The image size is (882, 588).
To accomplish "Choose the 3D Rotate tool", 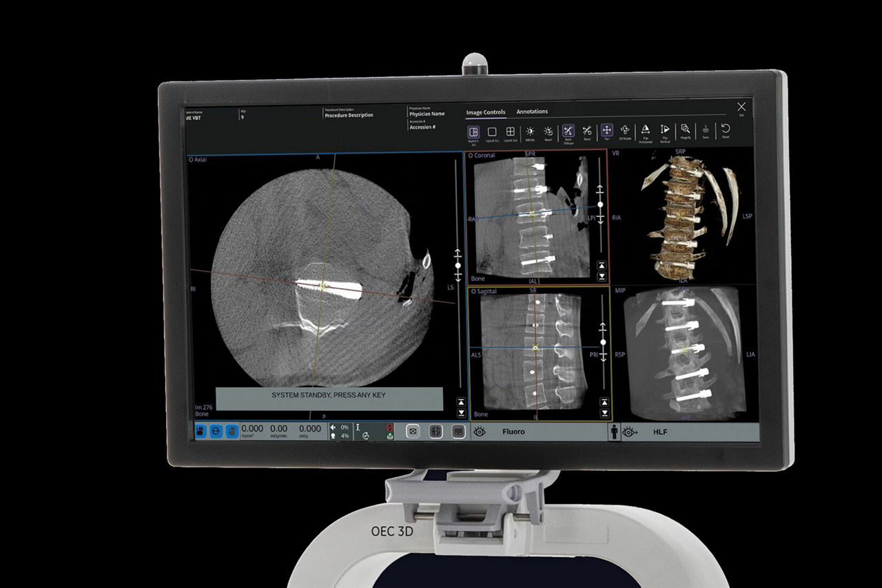I will point(625,130).
